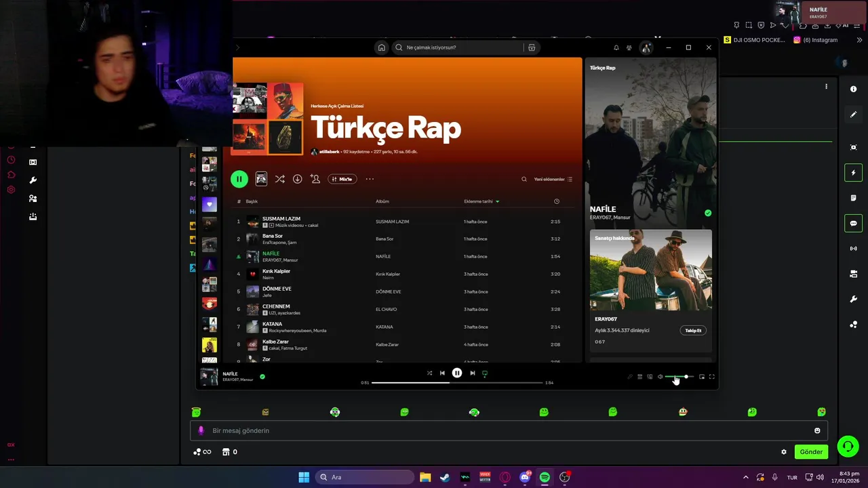Viewport: 868px width, 488px height.
Task: Seek within the NAFİLE song progress bar
Action: pos(457,382)
